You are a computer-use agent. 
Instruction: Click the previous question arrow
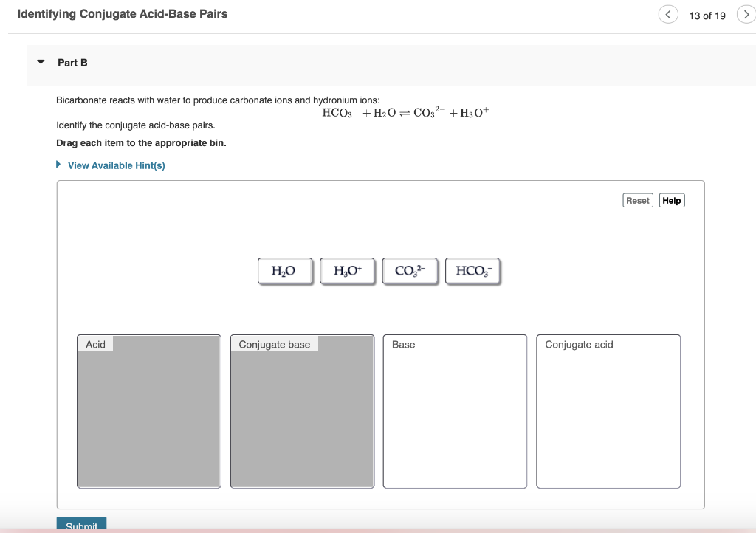pos(668,14)
